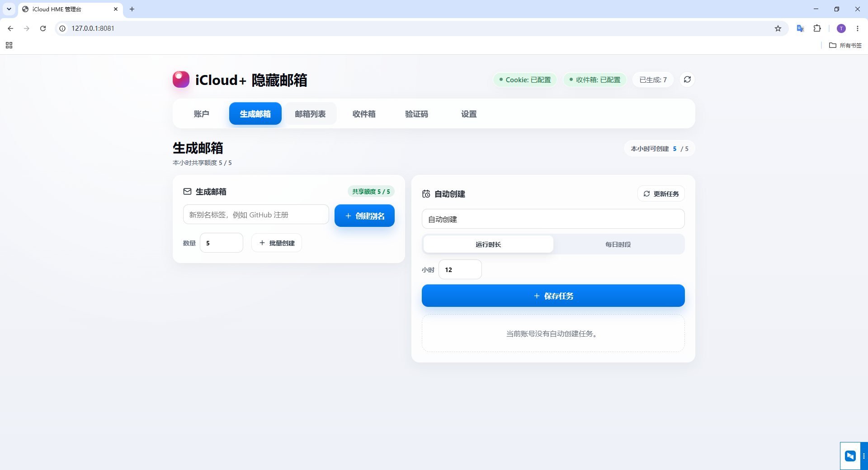Click the 收件箱: 已配置 status badge

[595, 80]
